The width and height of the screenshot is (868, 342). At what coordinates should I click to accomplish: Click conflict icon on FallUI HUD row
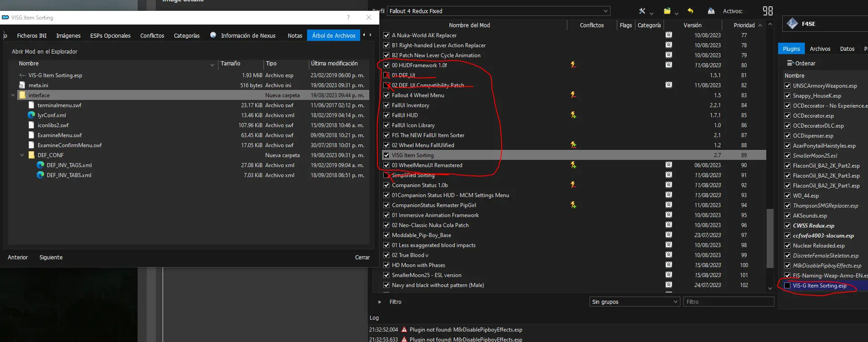[x=573, y=115]
